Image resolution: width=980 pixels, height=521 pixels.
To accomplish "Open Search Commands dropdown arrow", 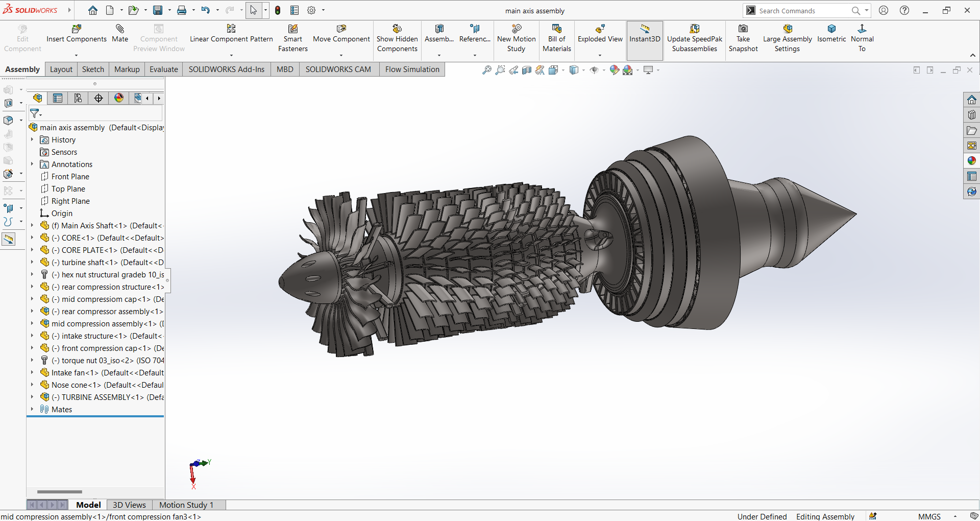I will 867,10.
